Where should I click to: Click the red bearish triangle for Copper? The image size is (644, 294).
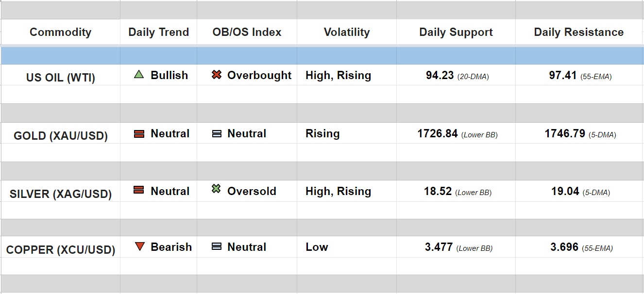coord(139,246)
